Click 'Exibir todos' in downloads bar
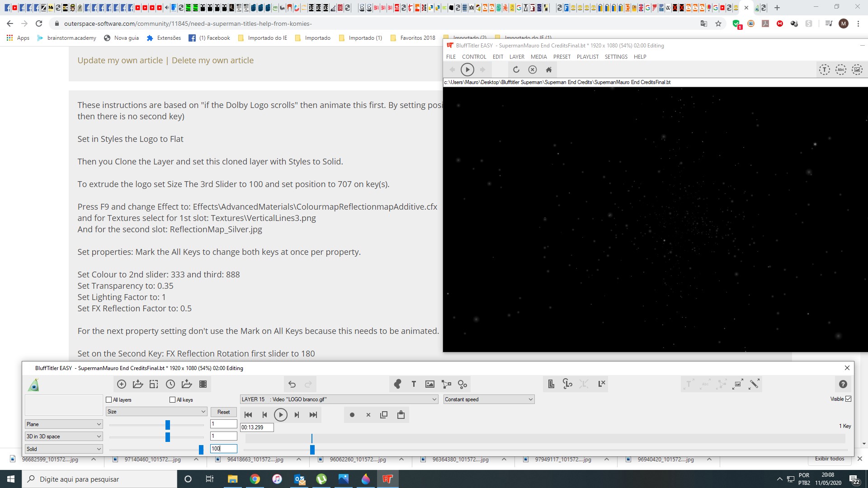This screenshot has height=488, width=868. pyautogui.click(x=830, y=459)
